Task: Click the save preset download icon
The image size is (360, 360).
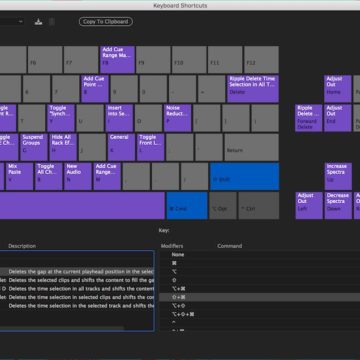Action: pos(39,22)
